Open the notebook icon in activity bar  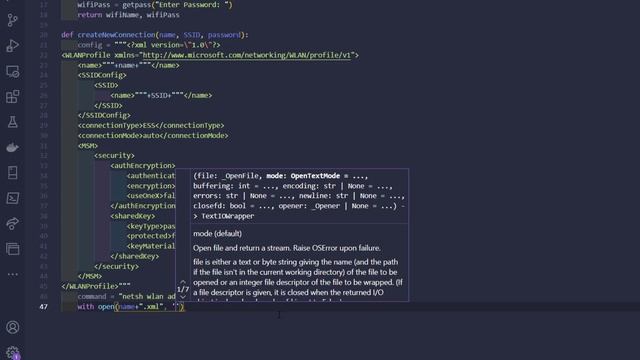point(12,173)
